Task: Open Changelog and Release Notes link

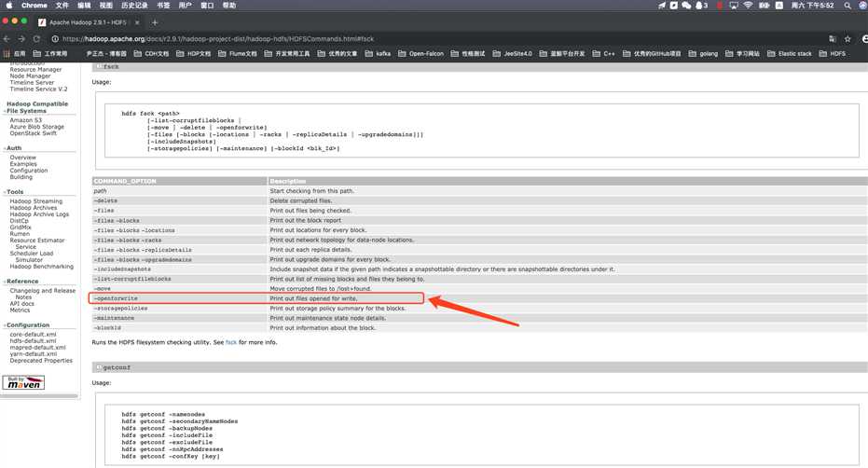Action: [x=43, y=294]
